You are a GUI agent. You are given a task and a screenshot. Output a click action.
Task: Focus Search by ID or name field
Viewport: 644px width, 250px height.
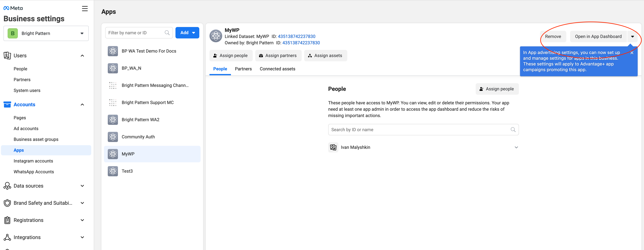(423, 130)
